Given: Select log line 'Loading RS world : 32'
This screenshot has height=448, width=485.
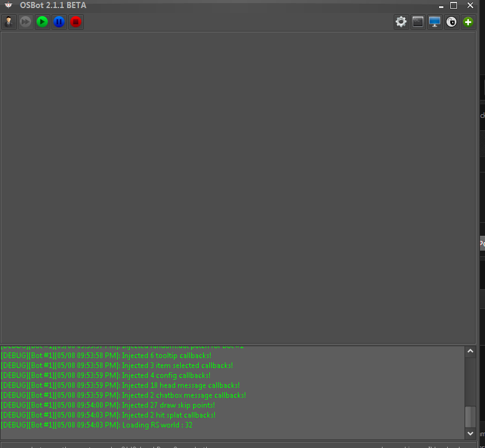Looking at the screenshot, I should tap(96, 425).
